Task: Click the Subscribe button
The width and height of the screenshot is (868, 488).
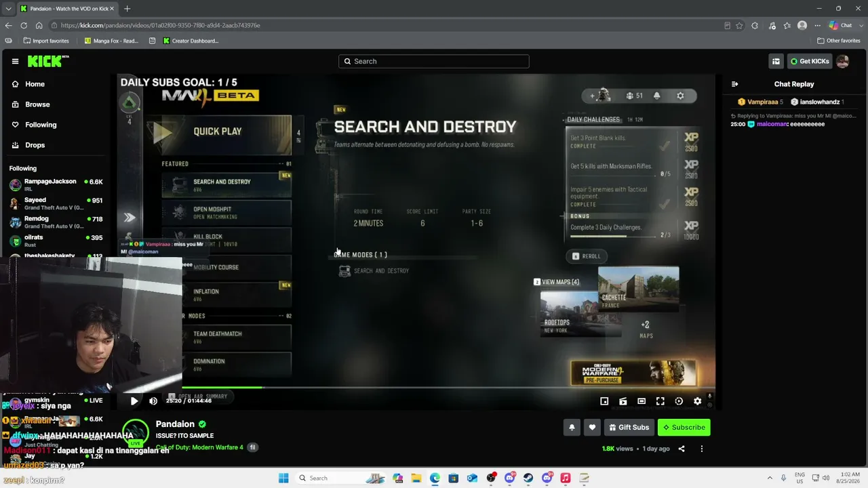Action: [684, 428]
